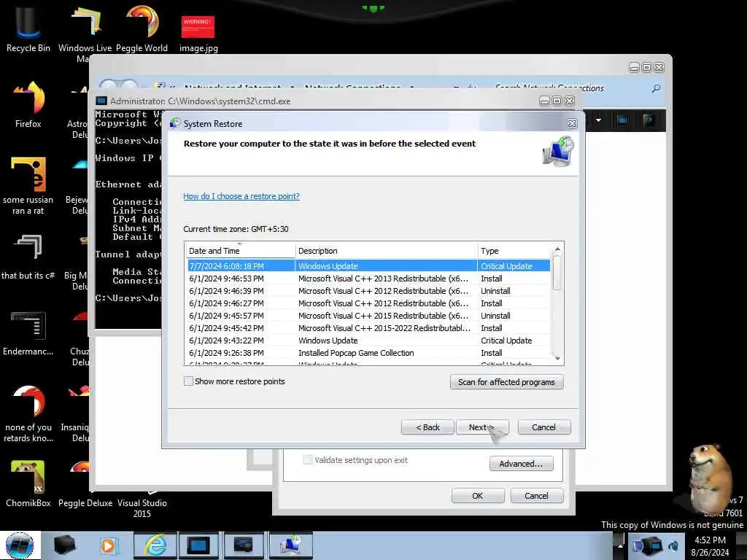Screen dimensions: 747x560
Task: Sort by Date and Time column
Action: [241, 251]
